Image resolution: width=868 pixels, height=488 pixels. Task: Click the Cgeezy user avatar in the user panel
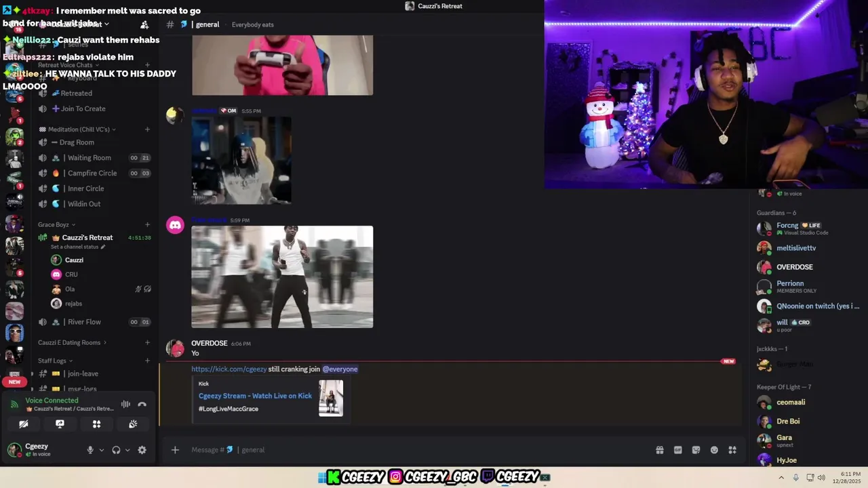point(14,449)
